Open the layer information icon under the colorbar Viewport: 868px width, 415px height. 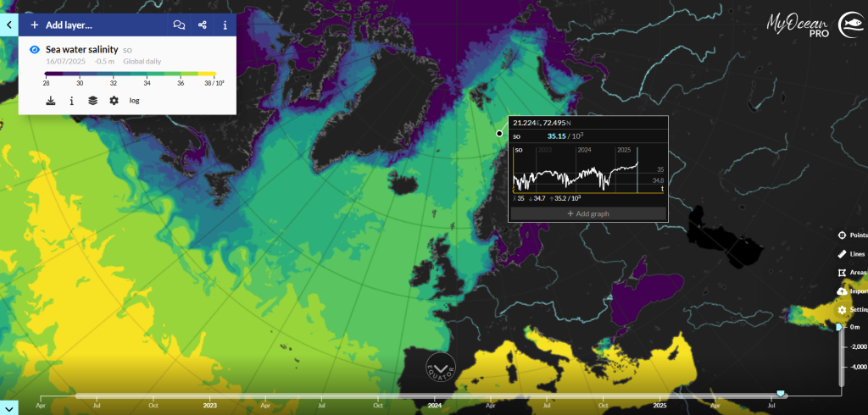71,101
